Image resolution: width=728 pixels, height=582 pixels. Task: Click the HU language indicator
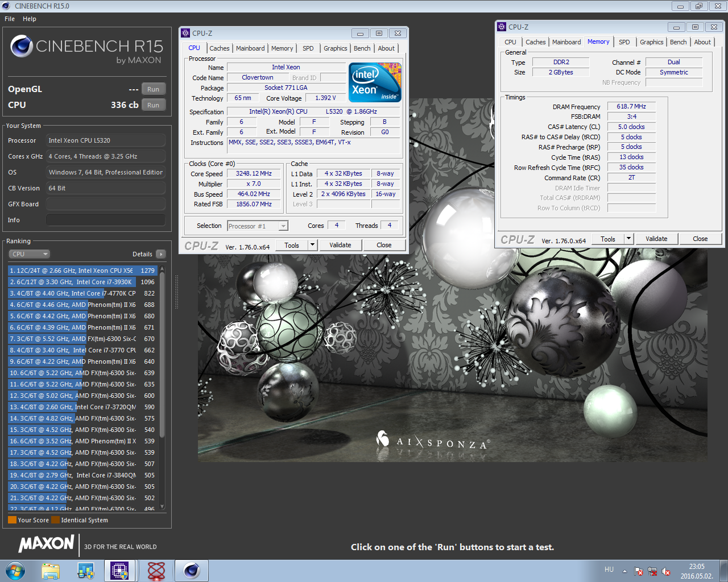(609, 569)
